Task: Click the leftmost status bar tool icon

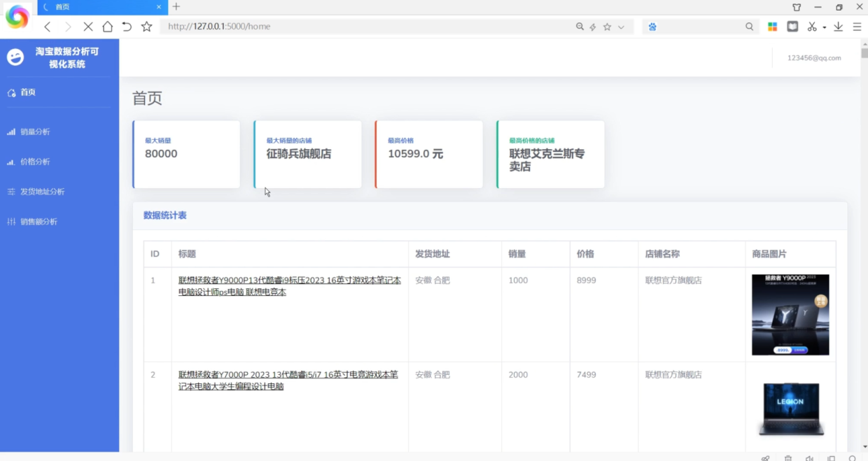Action: 766,458
